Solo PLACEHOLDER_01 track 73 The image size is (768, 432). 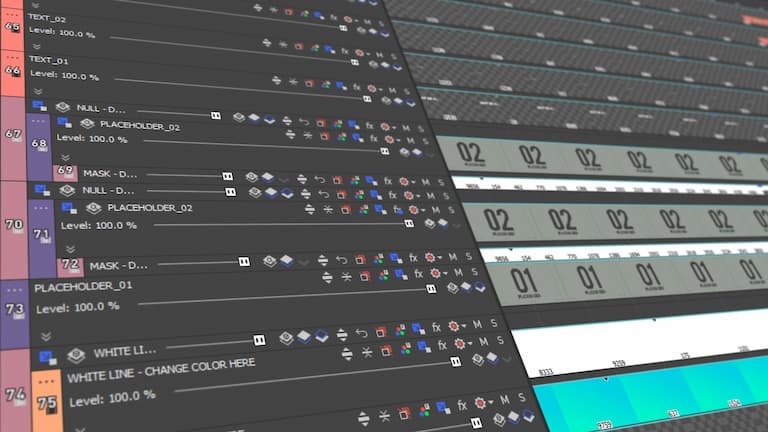pos(474,271)
